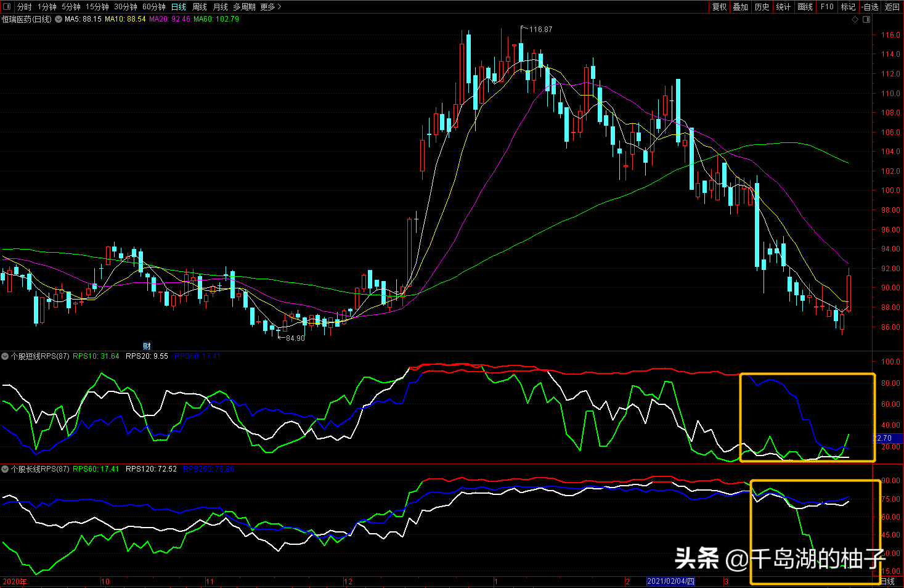Click the 返回 back button
Viewport: 904px width, 588px height.
coord(892,7)
